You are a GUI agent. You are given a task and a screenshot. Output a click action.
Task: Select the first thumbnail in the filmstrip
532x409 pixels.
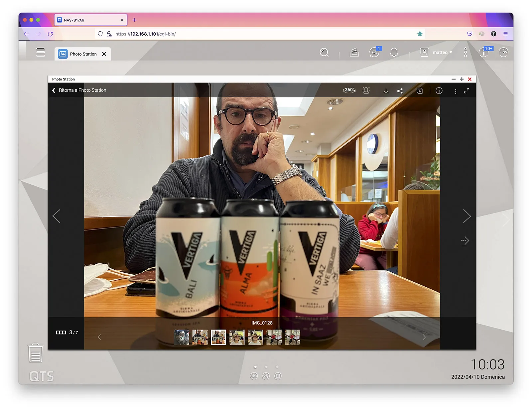[x=182, y=337]
